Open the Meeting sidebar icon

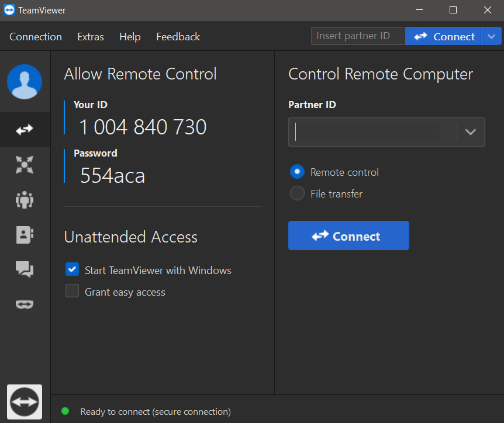pyautogui.click(x=25, y=200)
